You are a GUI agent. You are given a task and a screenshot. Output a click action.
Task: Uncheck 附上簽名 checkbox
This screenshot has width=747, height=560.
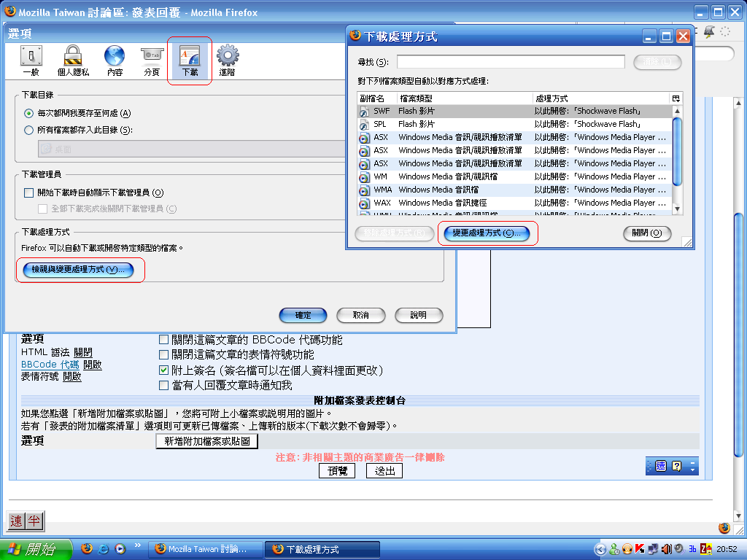(x=163, y=370)
